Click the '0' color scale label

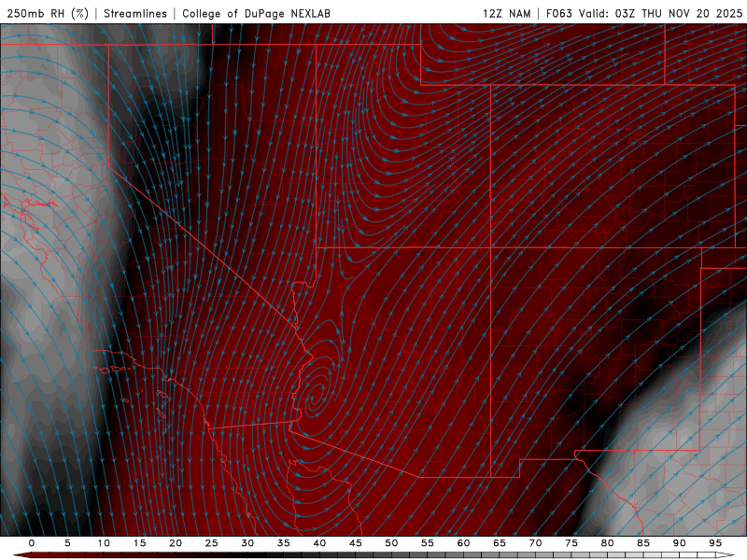pos(32,543)
